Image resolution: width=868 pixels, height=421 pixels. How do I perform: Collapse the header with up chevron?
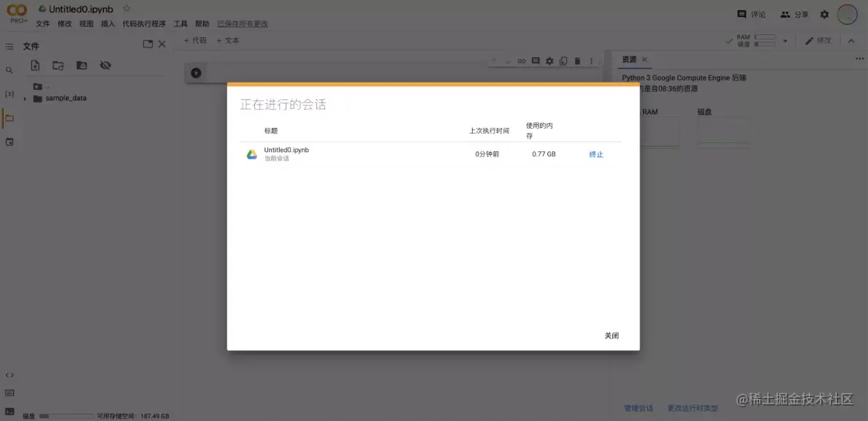[851, 40]
